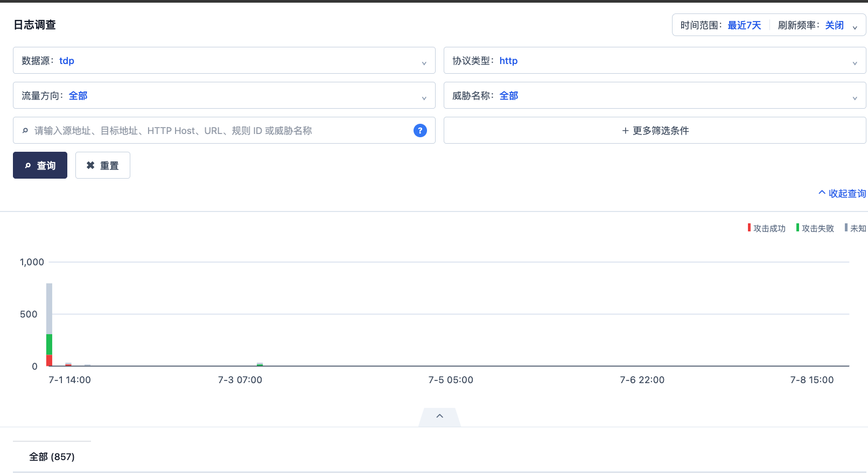
Task: Click the 1,000 y-axis value
Action: click(32, 262)
